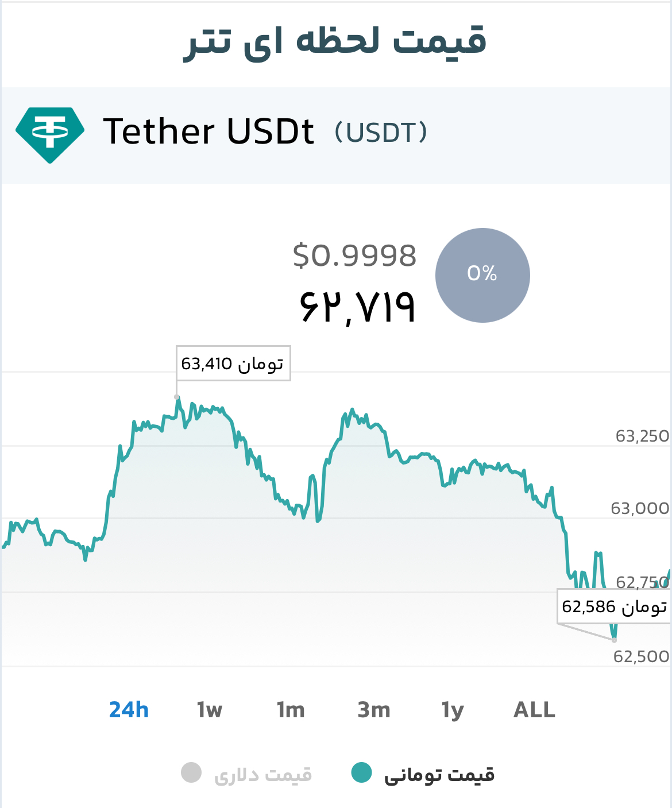672x808 pixels.
Task: Select the ALL time range
Action: pos(534,710)
